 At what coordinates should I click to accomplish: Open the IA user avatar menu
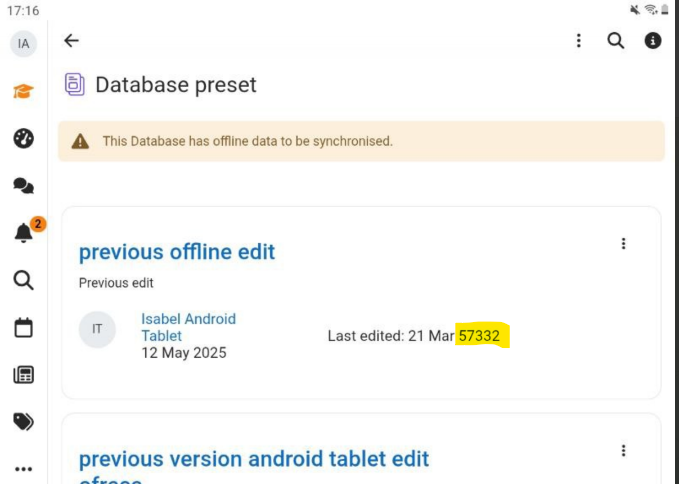pos(23,44)
